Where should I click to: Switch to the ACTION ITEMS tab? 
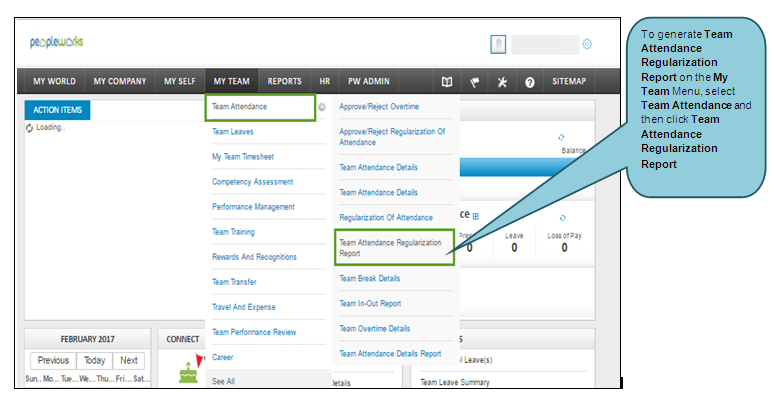(57, 110)
